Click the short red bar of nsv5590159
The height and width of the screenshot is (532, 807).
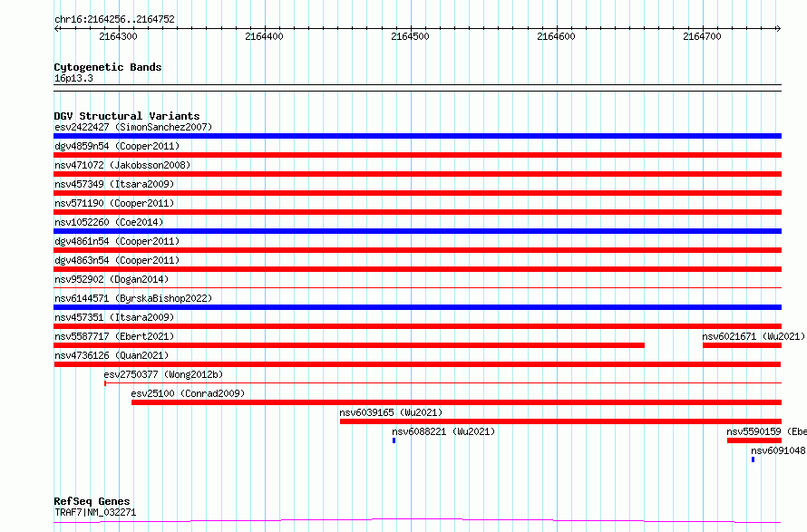point(754,440)
